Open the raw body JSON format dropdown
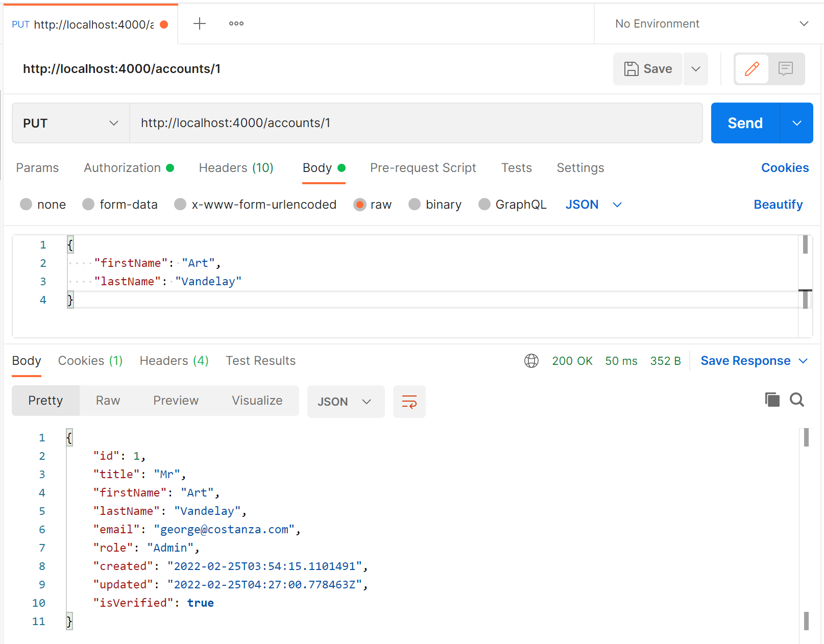 coord(594,205)
